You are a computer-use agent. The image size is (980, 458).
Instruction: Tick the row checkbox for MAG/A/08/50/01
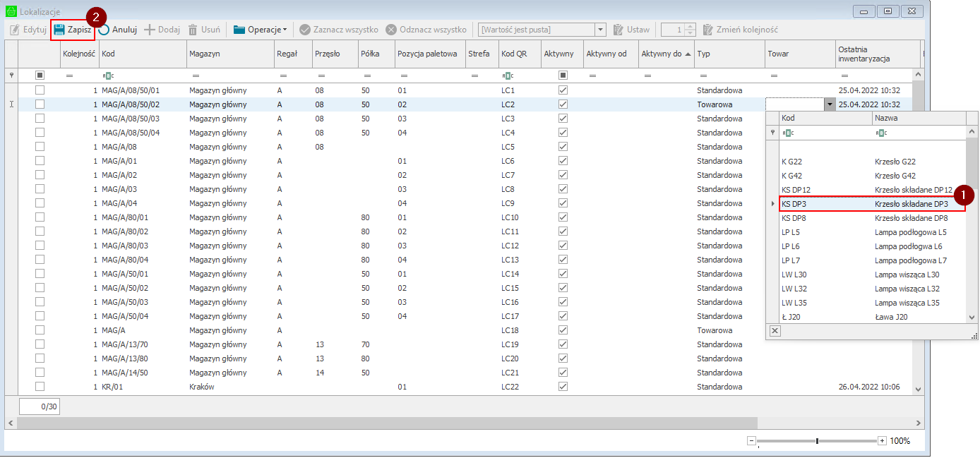point(40,90)
